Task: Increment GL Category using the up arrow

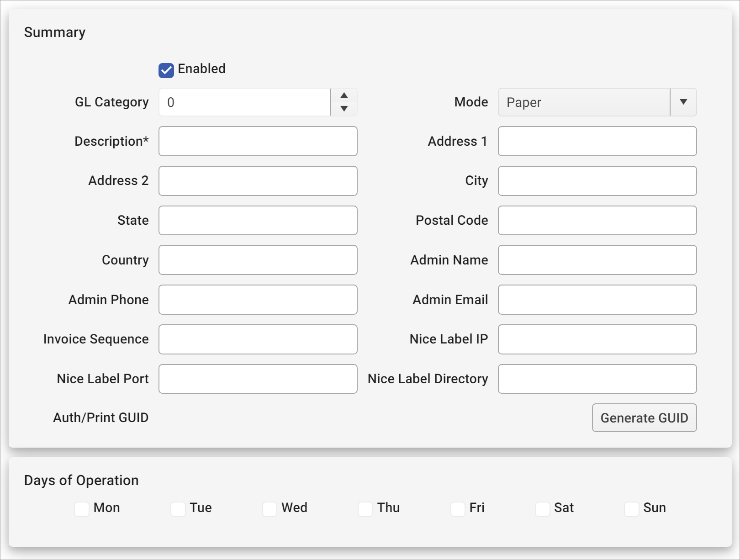Action: coord(344,95)
